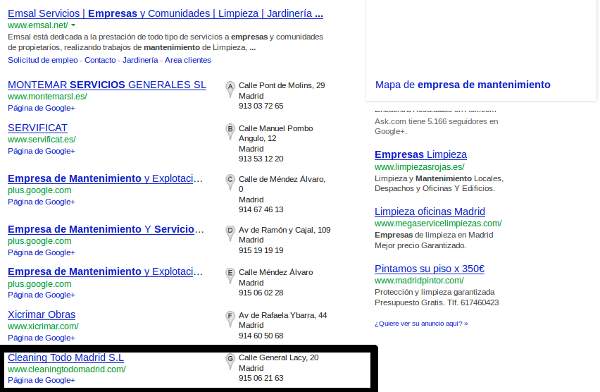Open the Cleaning Todo Madrid S.L result
The width and height of the screenshot is (600, 392).
(66, 357)
